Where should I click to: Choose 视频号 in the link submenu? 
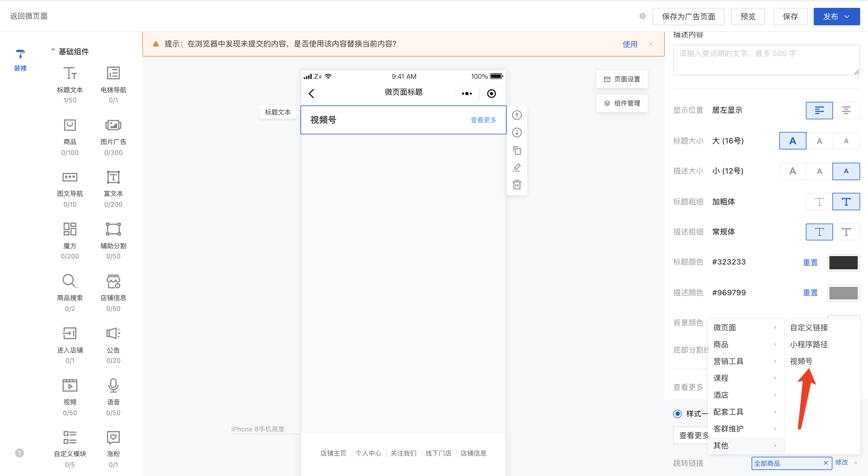801,361
